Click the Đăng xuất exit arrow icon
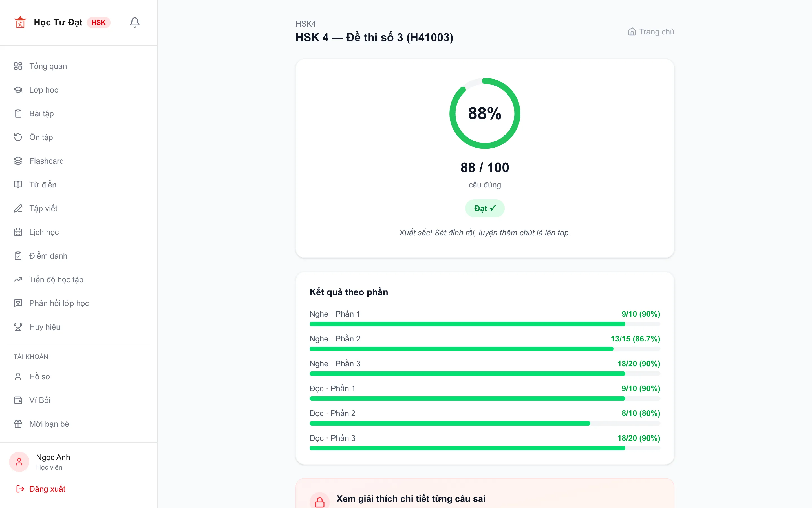The image size is (812, 508). (20, 489)
